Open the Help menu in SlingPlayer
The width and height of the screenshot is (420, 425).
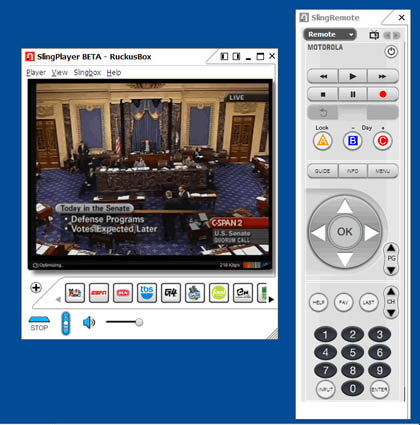point(114,72)
